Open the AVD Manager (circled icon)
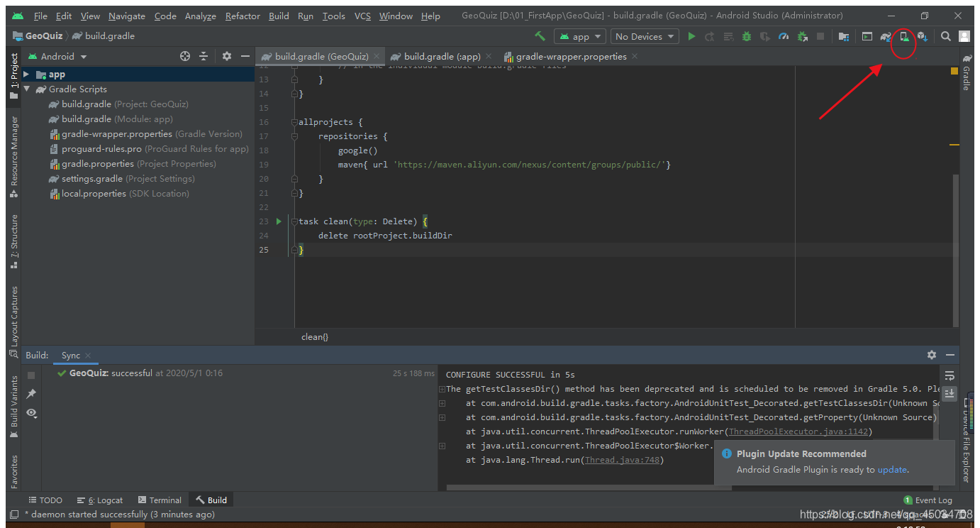Image resolution: width=980 pixels, height=528 pixels. tap(902, 36)
